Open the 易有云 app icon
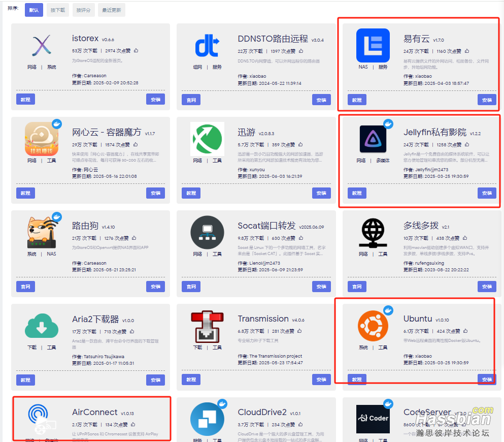The image size is (504, 442). click(x=373, y=45)
